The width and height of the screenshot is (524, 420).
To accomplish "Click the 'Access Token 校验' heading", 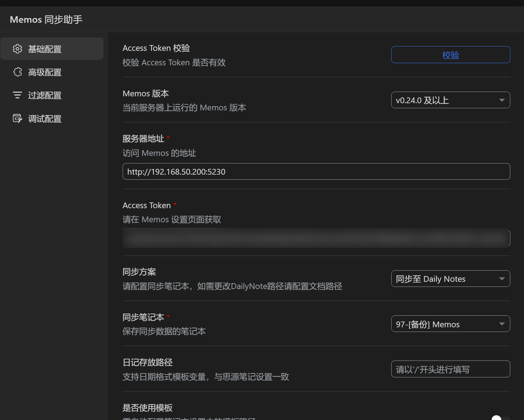I will point(156,48).
